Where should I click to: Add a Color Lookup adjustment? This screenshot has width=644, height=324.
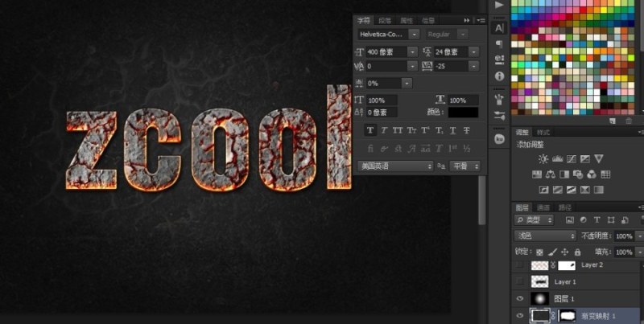(605, 174)
